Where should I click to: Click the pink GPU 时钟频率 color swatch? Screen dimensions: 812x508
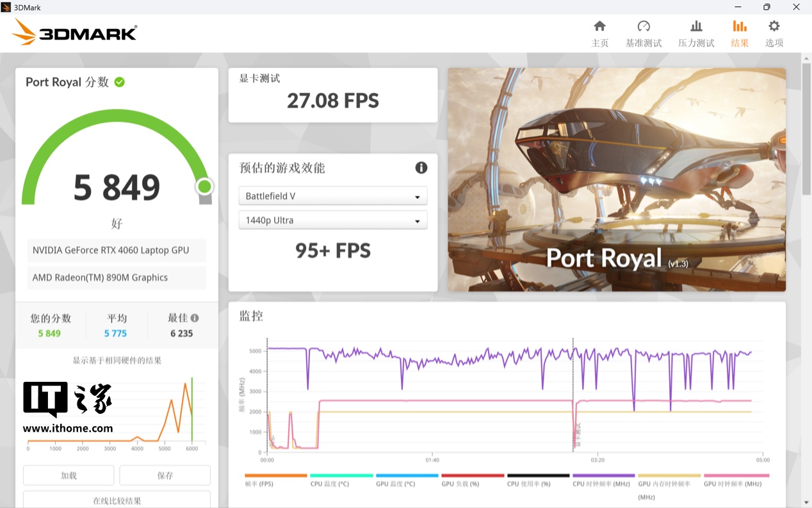(736, 476)
